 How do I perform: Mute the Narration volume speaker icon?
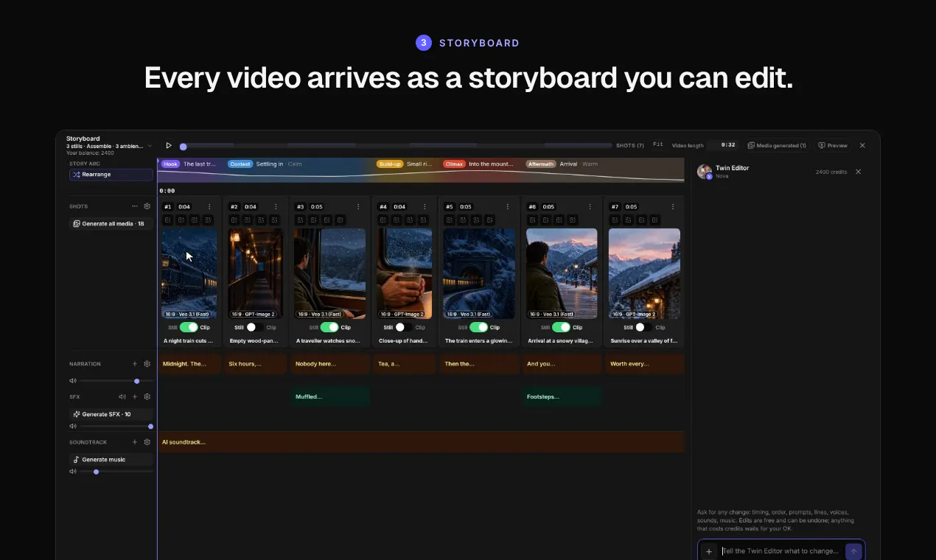point(73,381)
